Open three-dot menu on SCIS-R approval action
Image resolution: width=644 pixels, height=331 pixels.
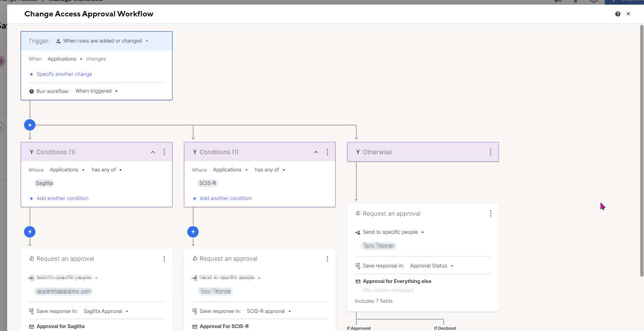(x=328, y=259)
